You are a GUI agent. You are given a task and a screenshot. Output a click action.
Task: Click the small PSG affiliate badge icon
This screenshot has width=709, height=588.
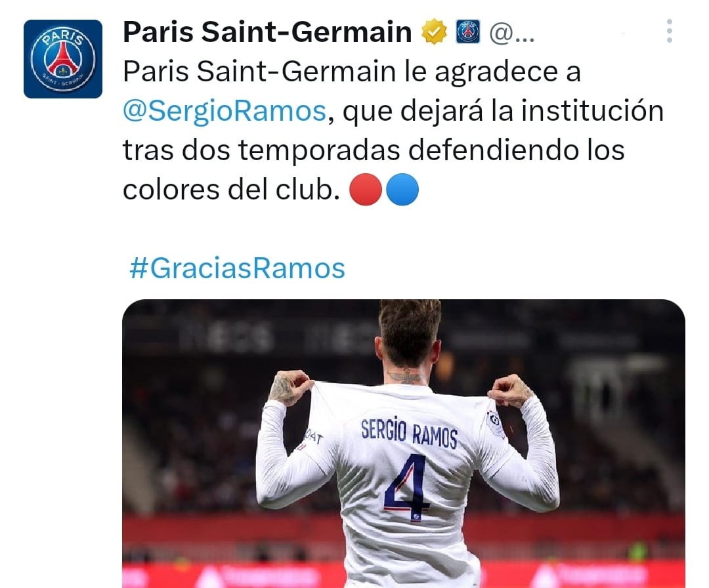[x=468, y=32]
